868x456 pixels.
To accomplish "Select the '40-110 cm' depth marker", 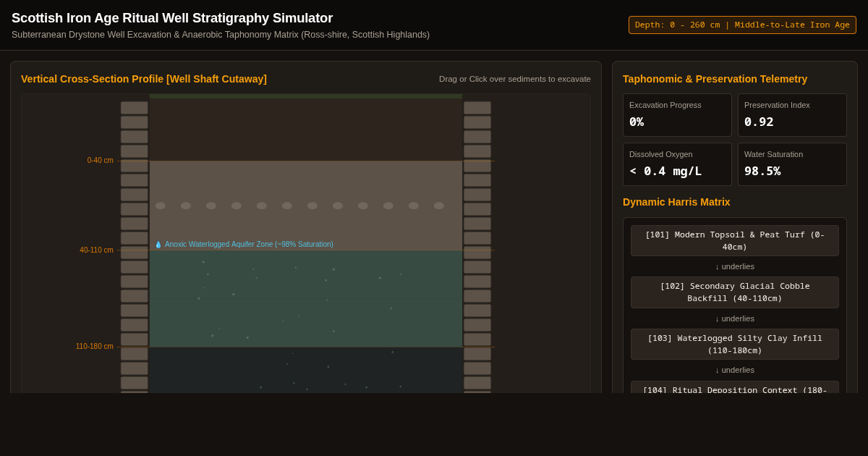I will tap(97, 250).
